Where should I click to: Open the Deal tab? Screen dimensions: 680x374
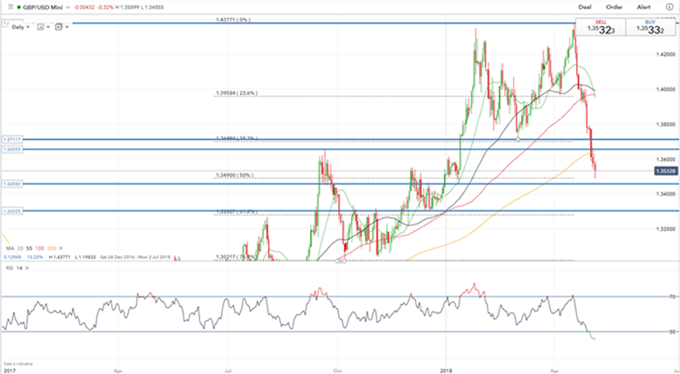pyautogui.click(x=585, y=7)
